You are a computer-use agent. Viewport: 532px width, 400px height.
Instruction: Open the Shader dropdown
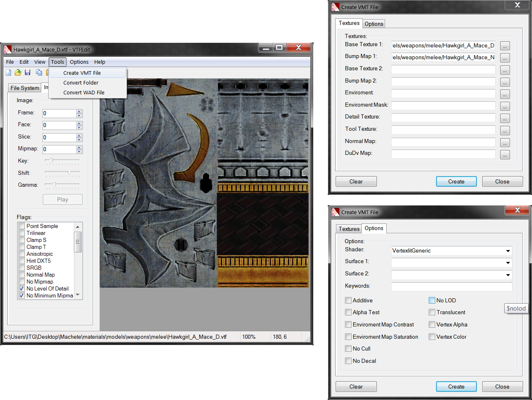coord(508,251)
